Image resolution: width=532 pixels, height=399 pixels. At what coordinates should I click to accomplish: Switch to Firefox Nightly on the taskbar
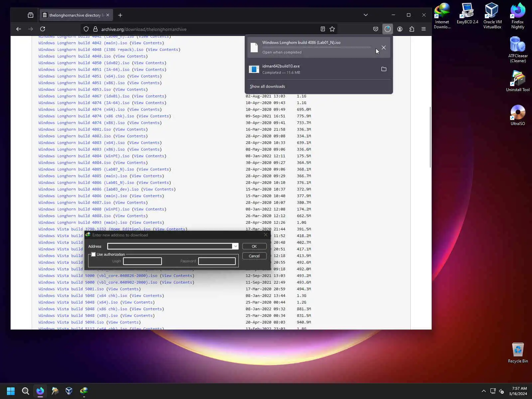point(40,391)
